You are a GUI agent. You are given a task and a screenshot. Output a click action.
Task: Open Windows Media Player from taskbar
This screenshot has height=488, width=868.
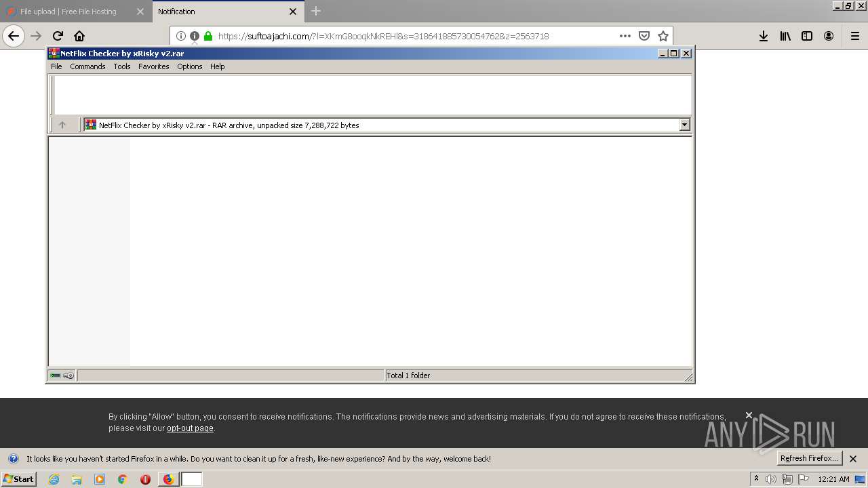100,479
